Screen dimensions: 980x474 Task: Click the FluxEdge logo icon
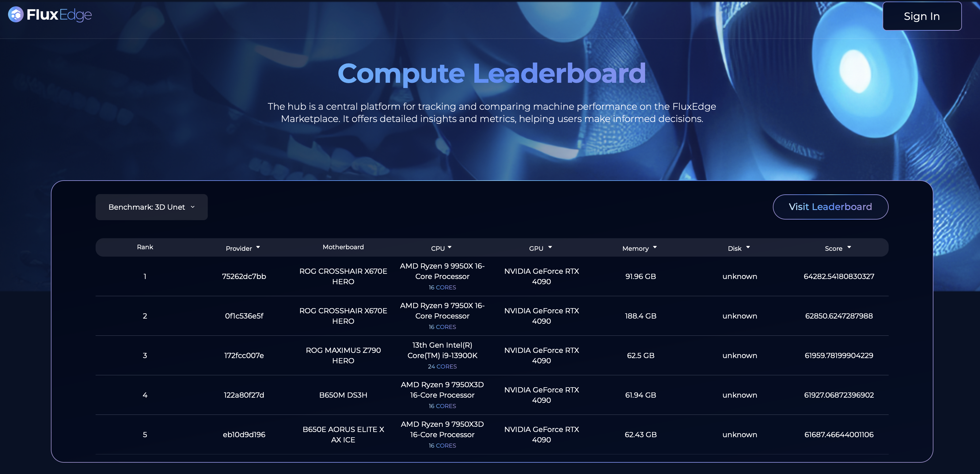(16, 14)
